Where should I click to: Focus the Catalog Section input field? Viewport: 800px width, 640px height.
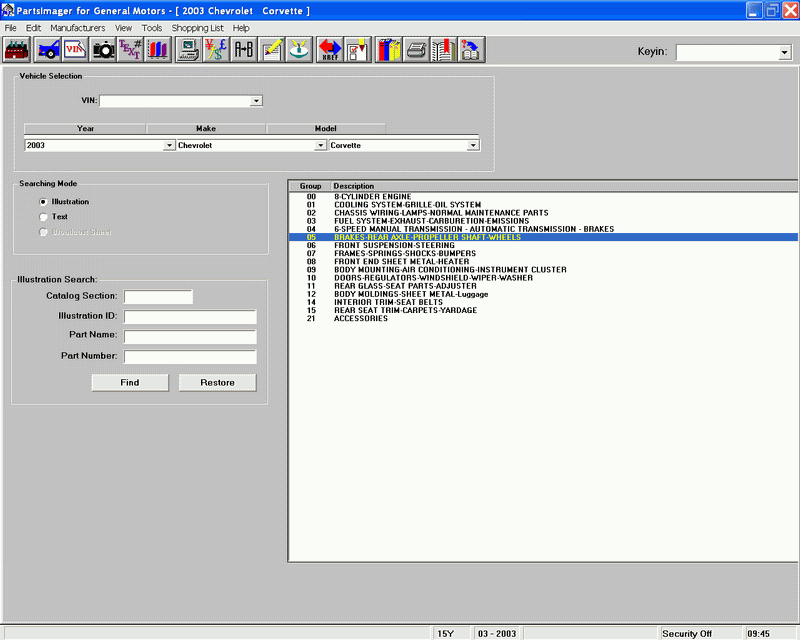tap(158, 297)
